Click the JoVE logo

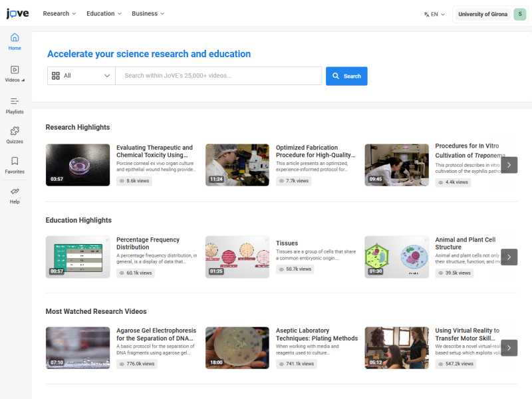(17, 14)
